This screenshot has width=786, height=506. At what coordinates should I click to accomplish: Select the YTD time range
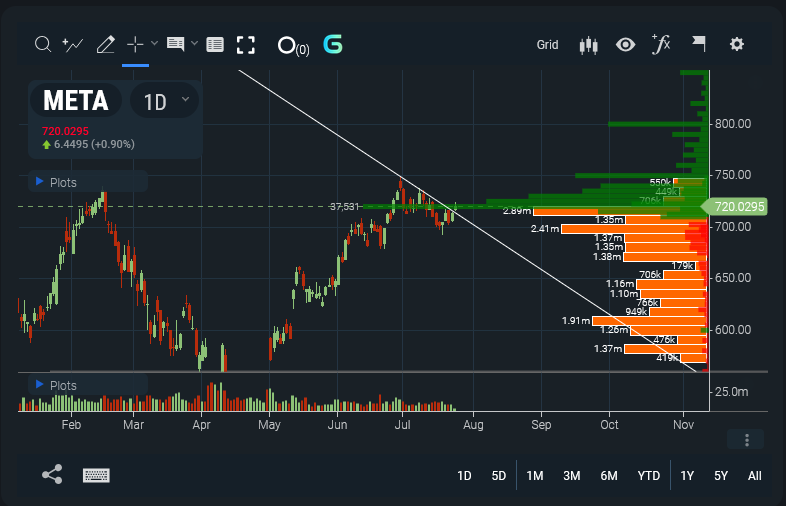click(x=649, y=475)
